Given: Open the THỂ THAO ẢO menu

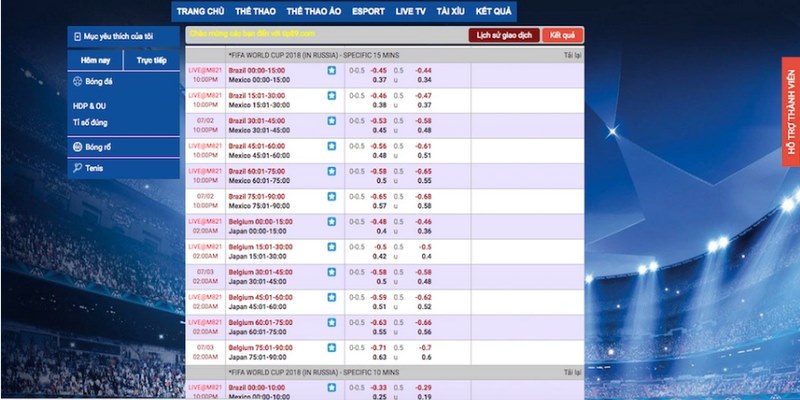Looking at the screenshot, I should (x=314, y=11).
